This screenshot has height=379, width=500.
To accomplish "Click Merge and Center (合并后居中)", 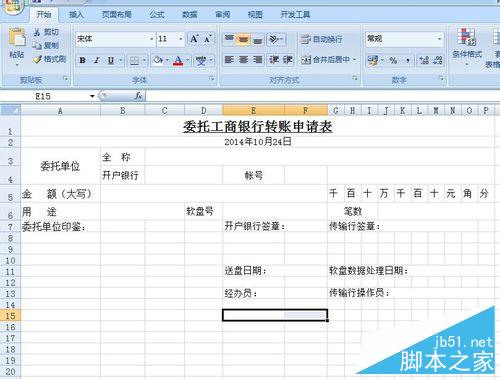I will tap(326, 60).
